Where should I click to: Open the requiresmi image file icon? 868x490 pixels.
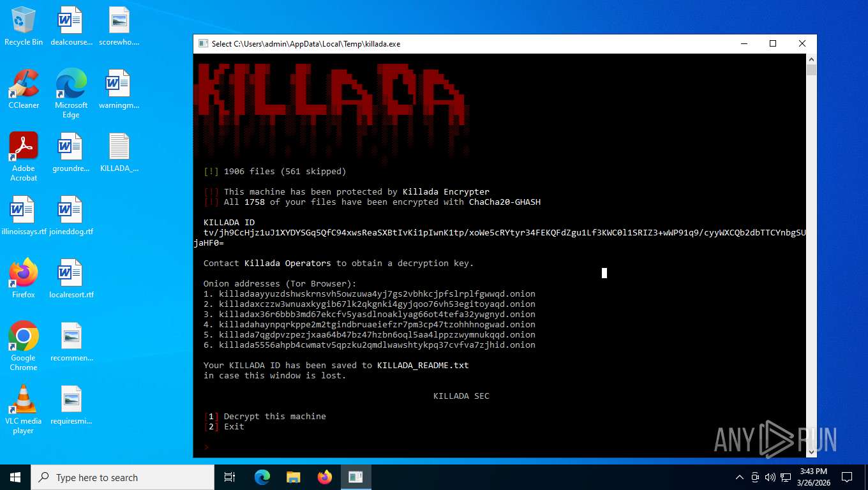(x=71, y=405)
